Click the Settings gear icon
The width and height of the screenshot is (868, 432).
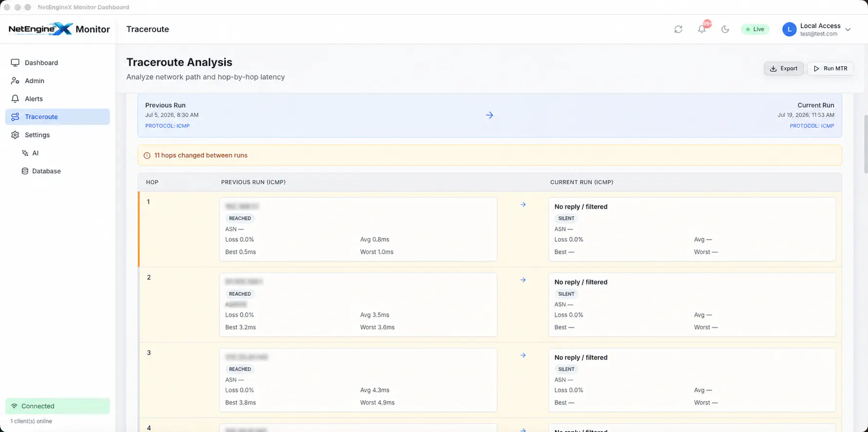point(15,135)
